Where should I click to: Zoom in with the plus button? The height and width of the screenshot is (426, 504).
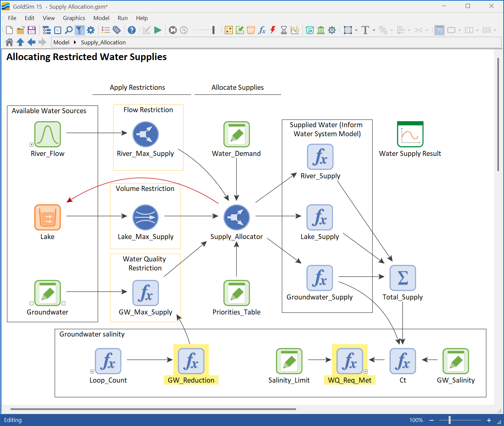tap(489, 420)
